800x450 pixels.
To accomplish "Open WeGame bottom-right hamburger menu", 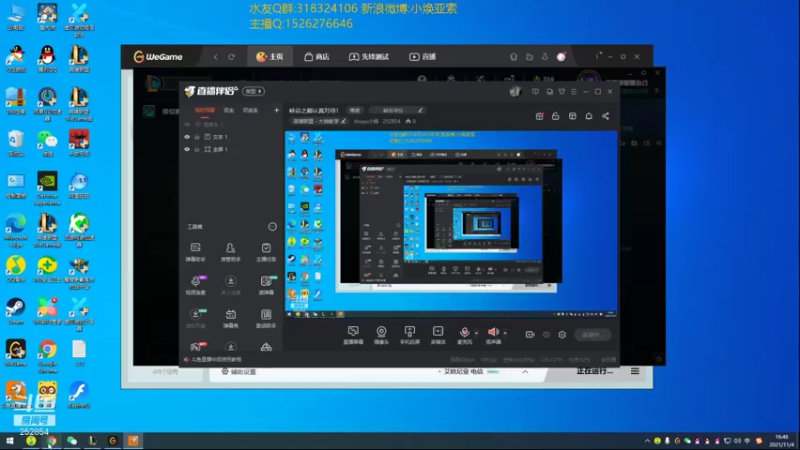I will [x=635, y=371].
